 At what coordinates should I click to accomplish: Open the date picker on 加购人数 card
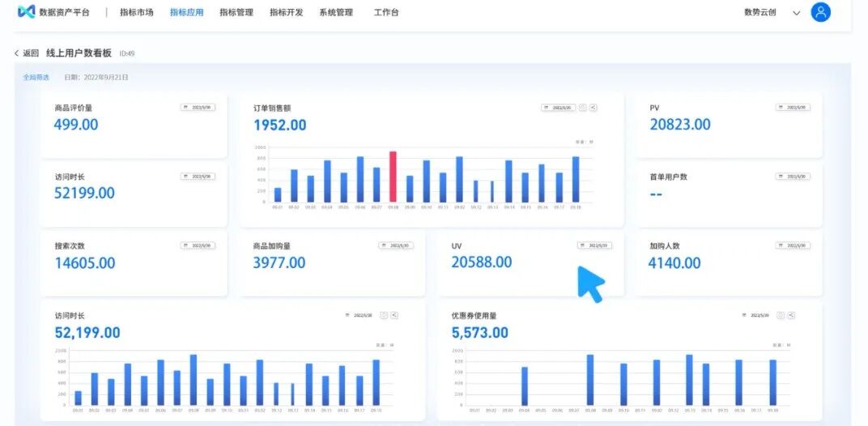click(793, 245)
